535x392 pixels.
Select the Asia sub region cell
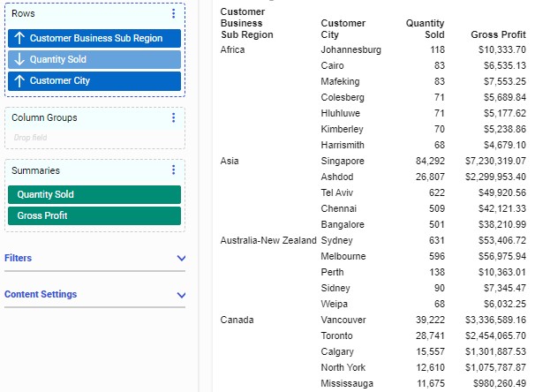coord(230,162)
